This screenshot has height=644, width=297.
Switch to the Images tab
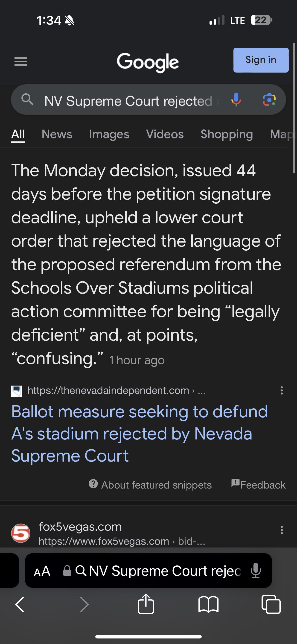point(109,134)
